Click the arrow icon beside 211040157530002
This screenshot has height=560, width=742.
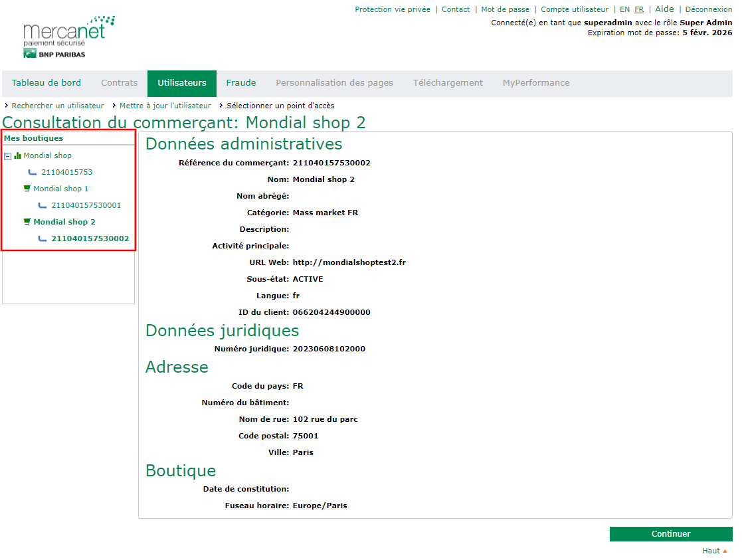(43, 238)
